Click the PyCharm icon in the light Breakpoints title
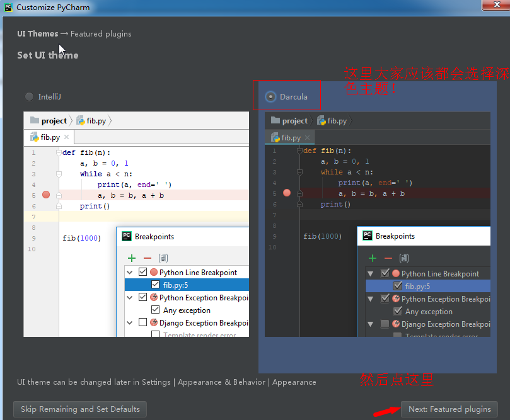 click(127, 236)
